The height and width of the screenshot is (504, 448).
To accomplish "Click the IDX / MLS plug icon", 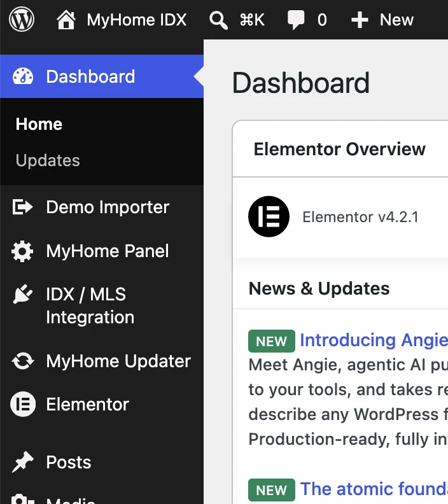I will tap(22, 294).
